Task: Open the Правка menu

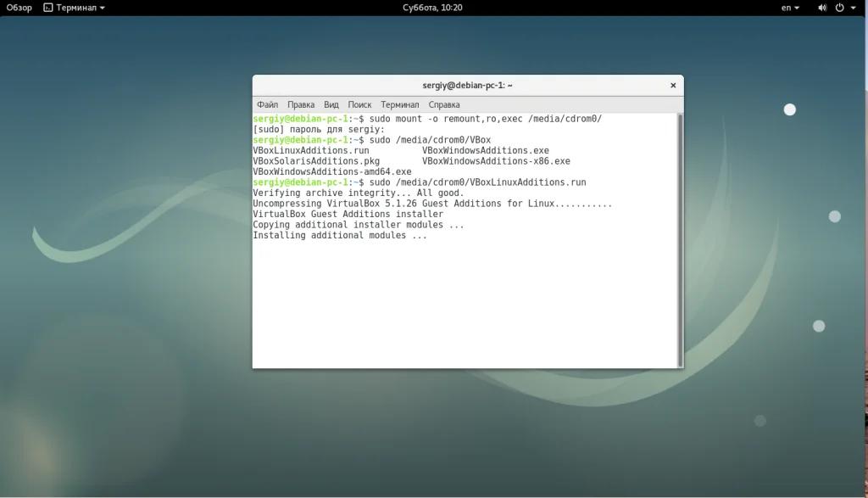Action: coord(300,105)
